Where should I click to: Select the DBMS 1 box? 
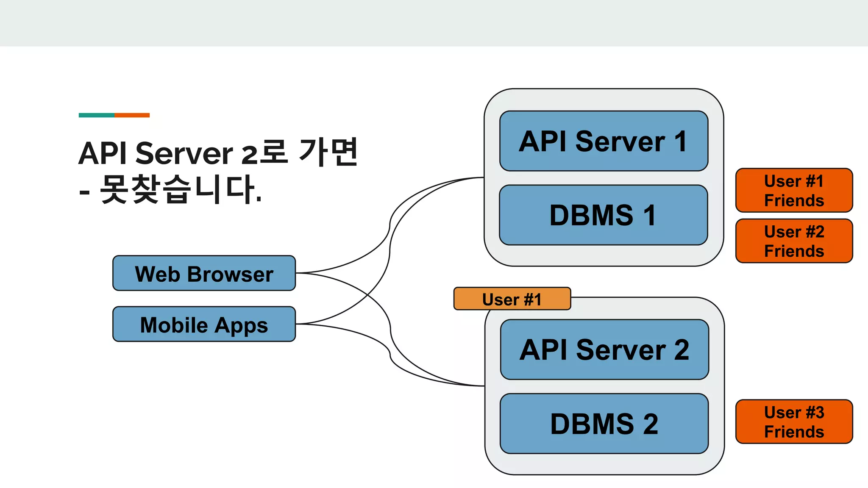point(604,215)
